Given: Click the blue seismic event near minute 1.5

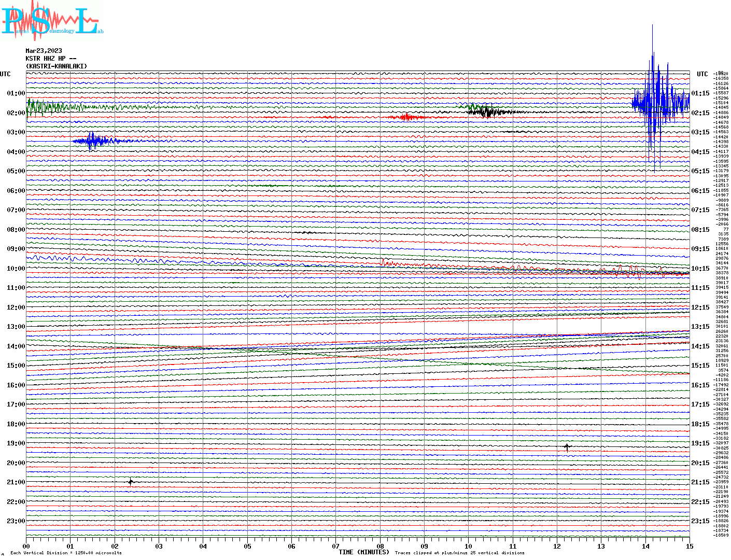Looking at the screenshot, I should (93, 141).
